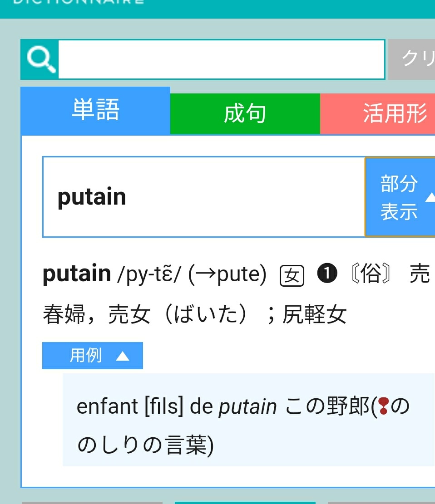This screenshot has width=435, height=504.
Task: Click the red note icon in the example
Action: click(x=384, y=406)
